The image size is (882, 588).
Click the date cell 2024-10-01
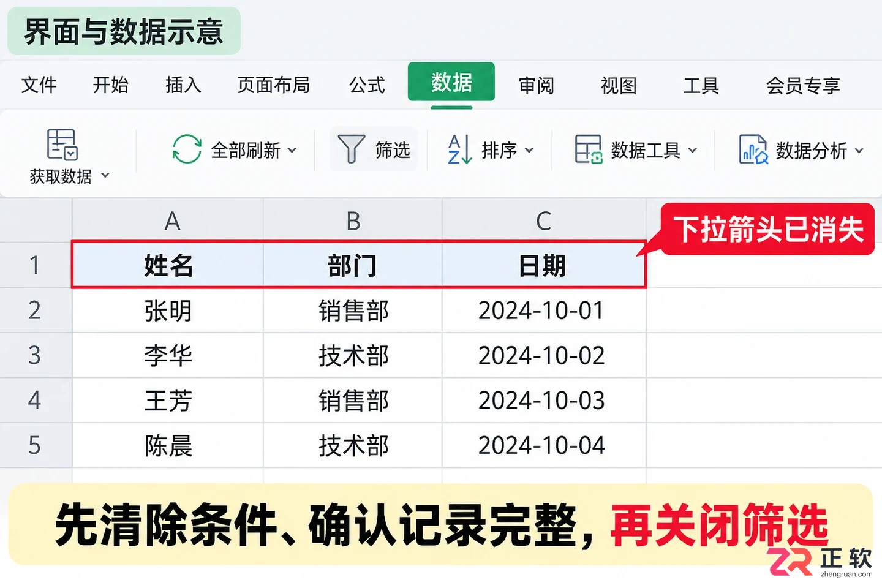(544, 311)
